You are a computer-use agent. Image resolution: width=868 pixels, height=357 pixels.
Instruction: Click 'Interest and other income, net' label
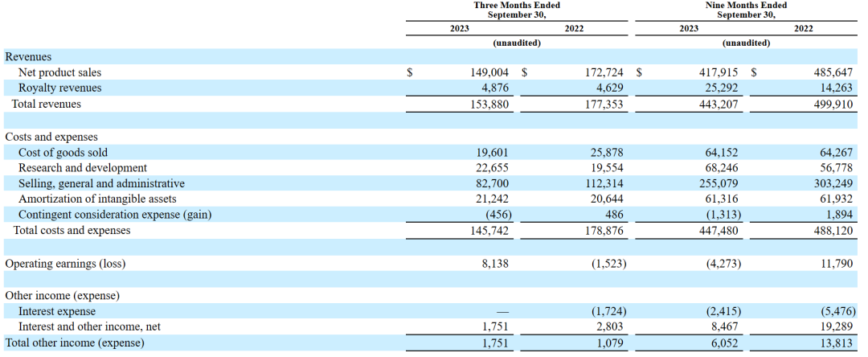tap(90, 327)
